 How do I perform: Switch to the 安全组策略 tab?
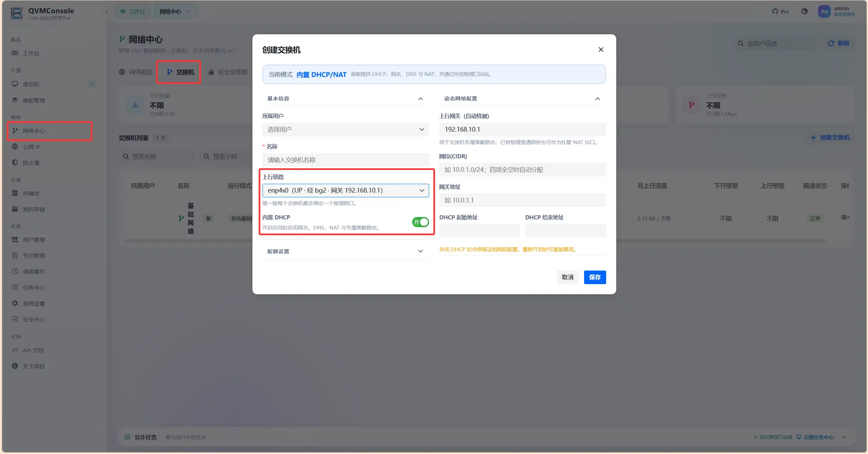228,72
